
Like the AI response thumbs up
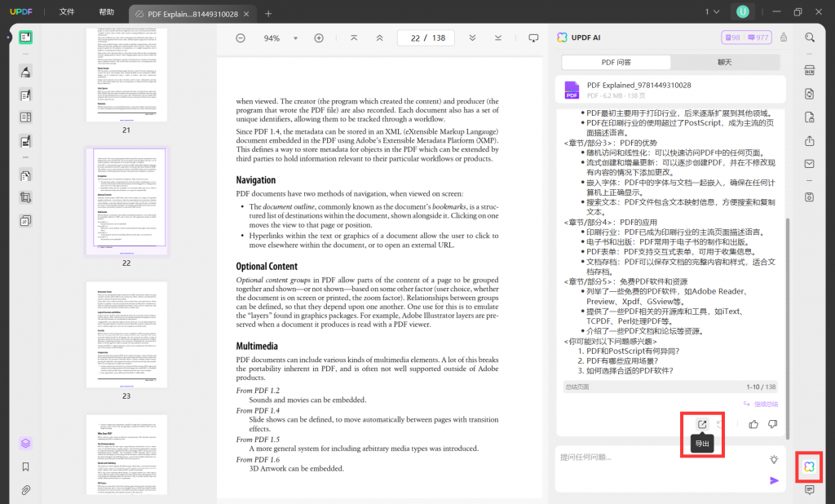[753, 425]
